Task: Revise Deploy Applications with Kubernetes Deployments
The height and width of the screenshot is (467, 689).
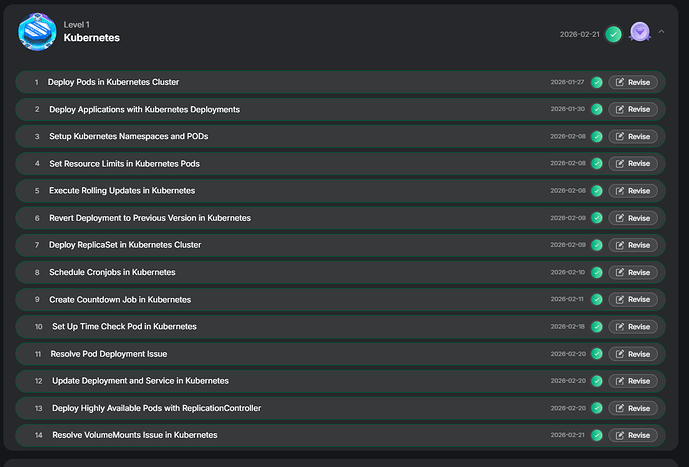Action: 633,109
